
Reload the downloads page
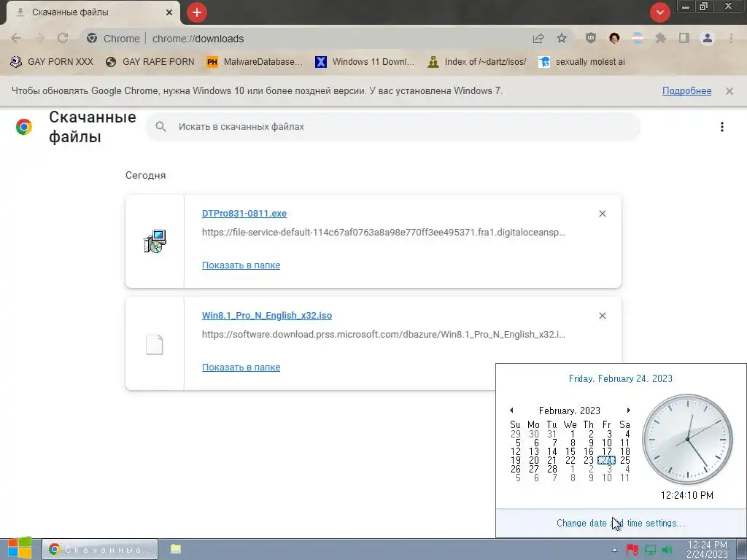point(63,38)
